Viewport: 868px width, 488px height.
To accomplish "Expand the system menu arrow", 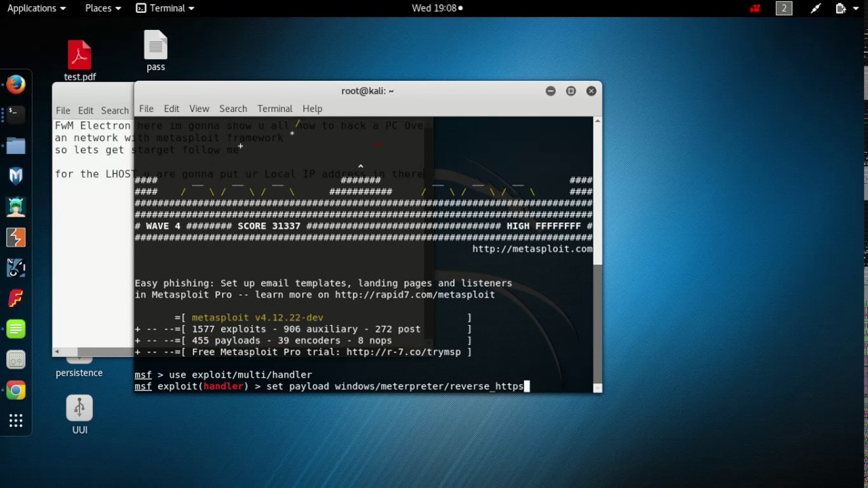I will click(x=856, y=8).
